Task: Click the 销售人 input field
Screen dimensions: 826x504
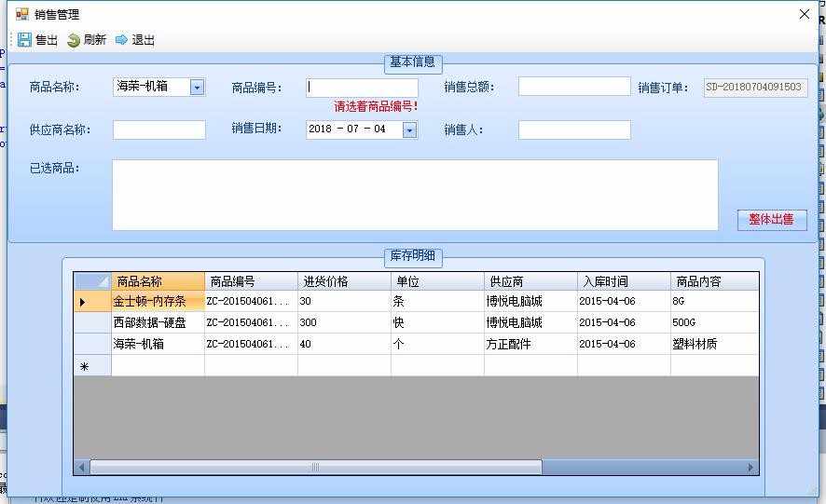Action: (574, 129)
